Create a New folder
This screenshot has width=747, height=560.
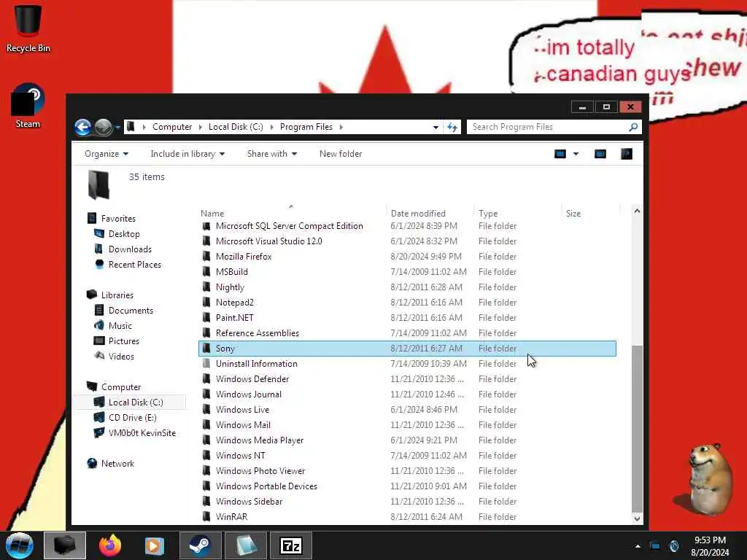[341, 154]
